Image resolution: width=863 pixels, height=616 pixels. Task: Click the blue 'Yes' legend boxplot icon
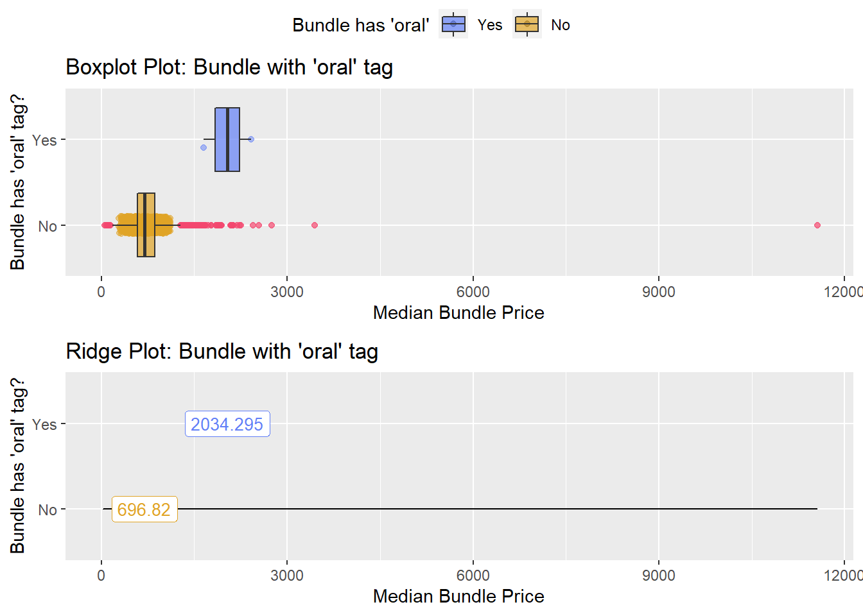(x=453, y=24)
